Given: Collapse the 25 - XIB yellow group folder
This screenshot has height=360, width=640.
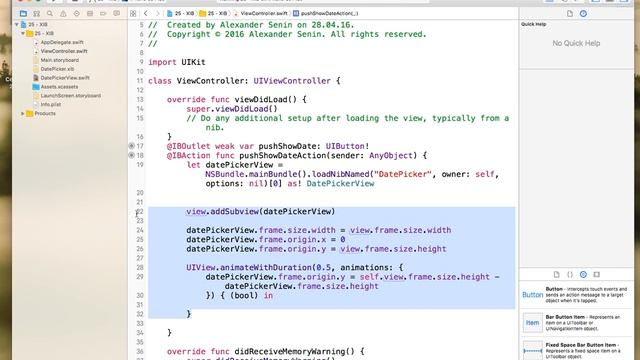Looking at the screenshot, I should (23, 33).
